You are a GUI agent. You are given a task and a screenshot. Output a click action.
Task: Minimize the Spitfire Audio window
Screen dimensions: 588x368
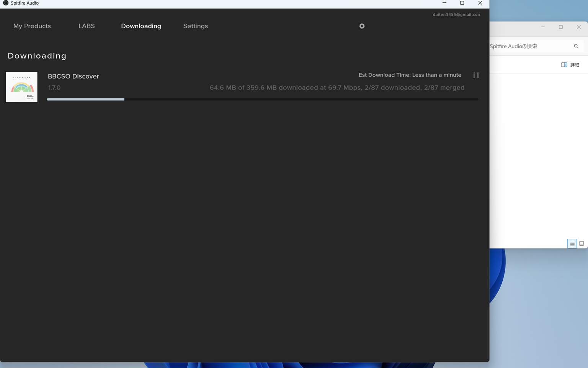[x=444, y=3]
